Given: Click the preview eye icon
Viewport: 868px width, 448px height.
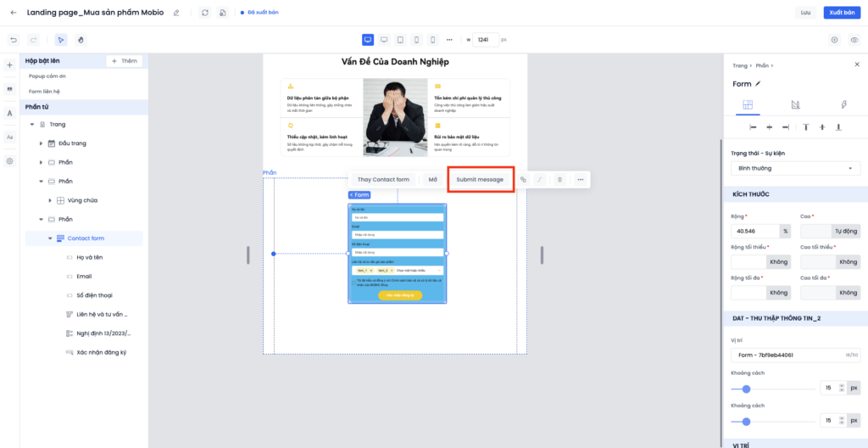Looking at the screenshot, I should pyautogui.click(x=854, y=40).
